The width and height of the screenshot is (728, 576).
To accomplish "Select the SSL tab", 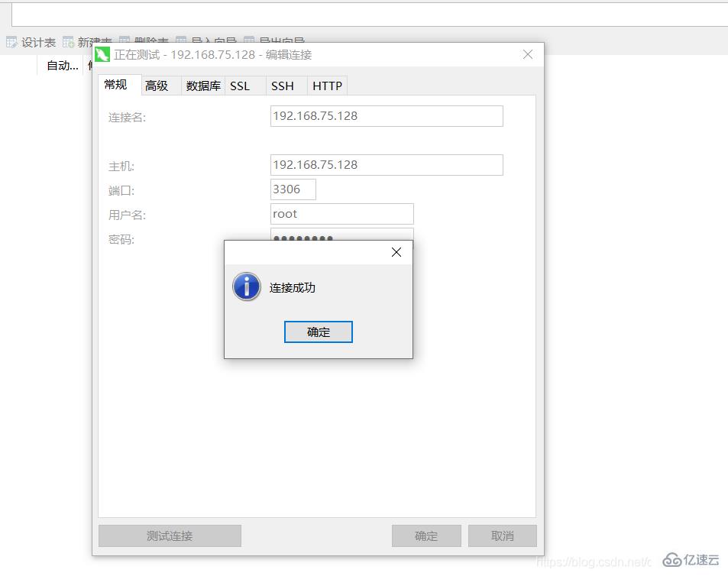I will point(240,86).
